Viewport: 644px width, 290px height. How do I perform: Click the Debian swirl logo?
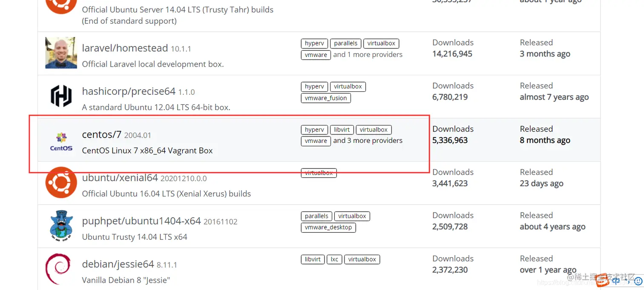pyautogui.click(x=58, y=269)
